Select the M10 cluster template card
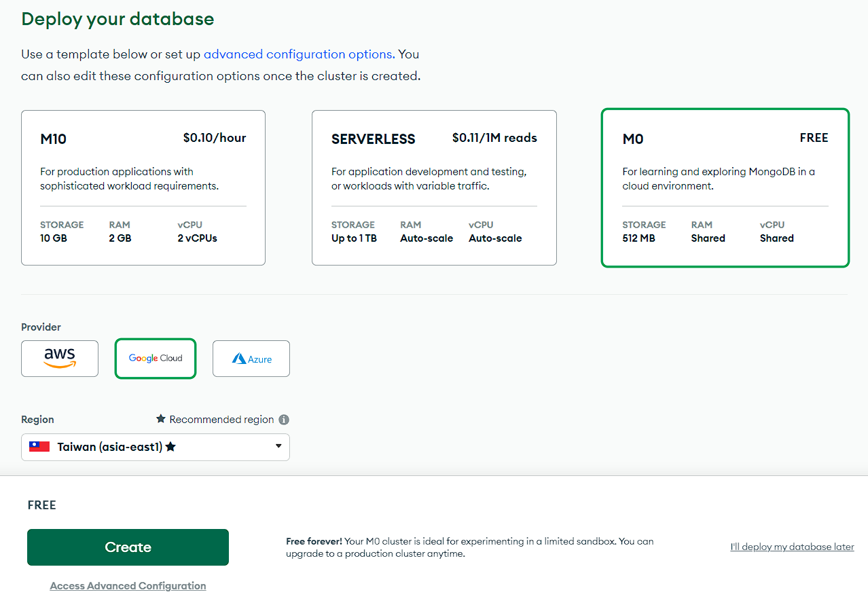 [143, 187]
